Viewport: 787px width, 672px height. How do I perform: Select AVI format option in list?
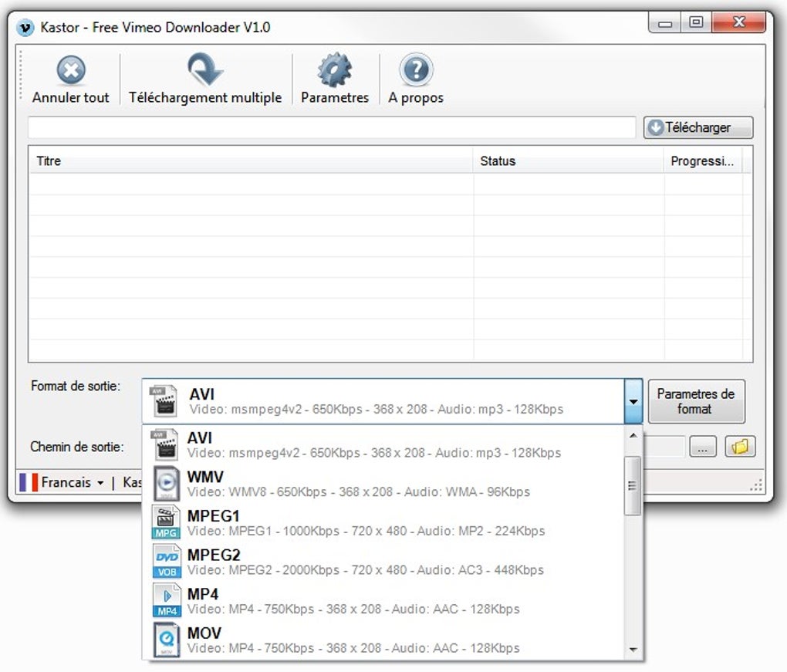[384, 444]
